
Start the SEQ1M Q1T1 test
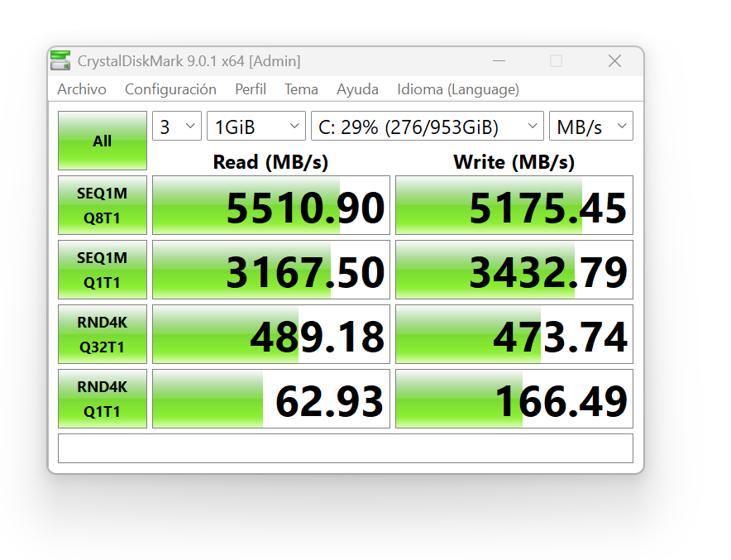click(103, 270)
